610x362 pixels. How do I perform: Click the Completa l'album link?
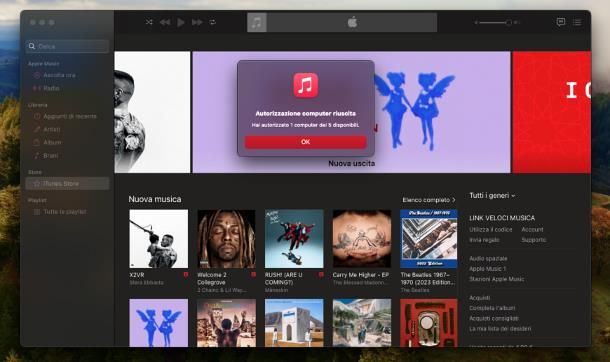pos(492,308)
